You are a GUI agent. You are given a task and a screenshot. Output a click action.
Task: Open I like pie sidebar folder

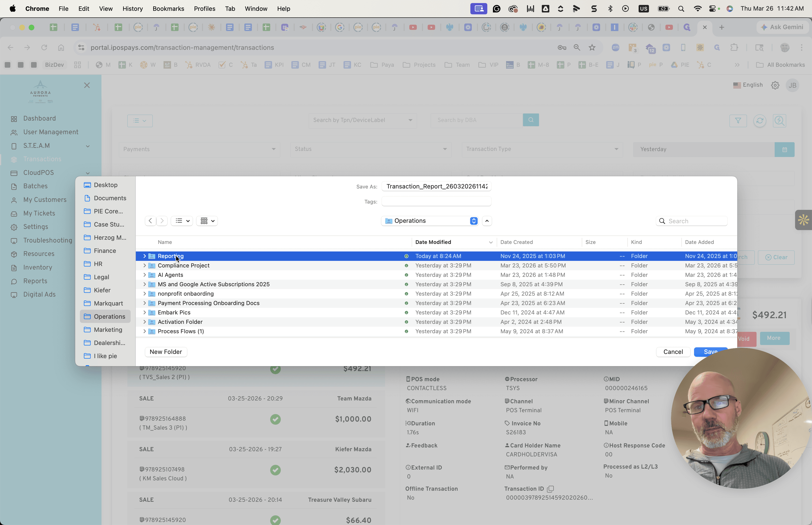pos(105,356)
